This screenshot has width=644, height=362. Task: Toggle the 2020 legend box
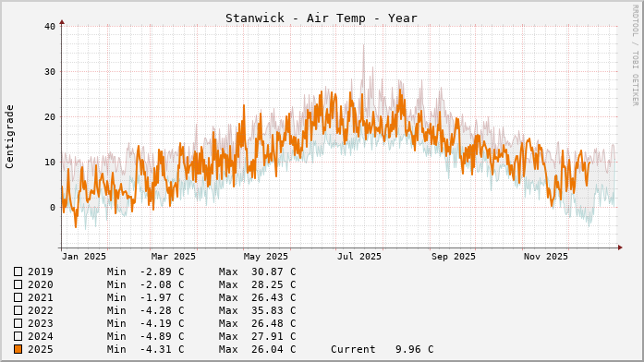point(18,284)
